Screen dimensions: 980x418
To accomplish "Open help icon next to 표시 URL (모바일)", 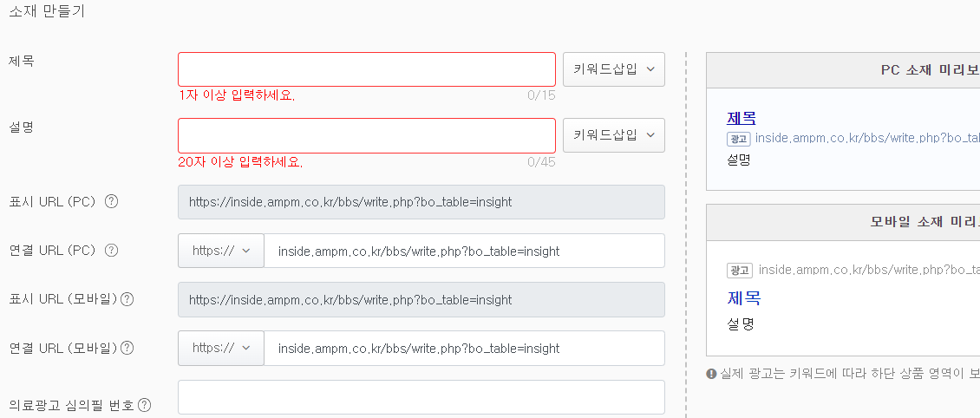I will point(127,299).
